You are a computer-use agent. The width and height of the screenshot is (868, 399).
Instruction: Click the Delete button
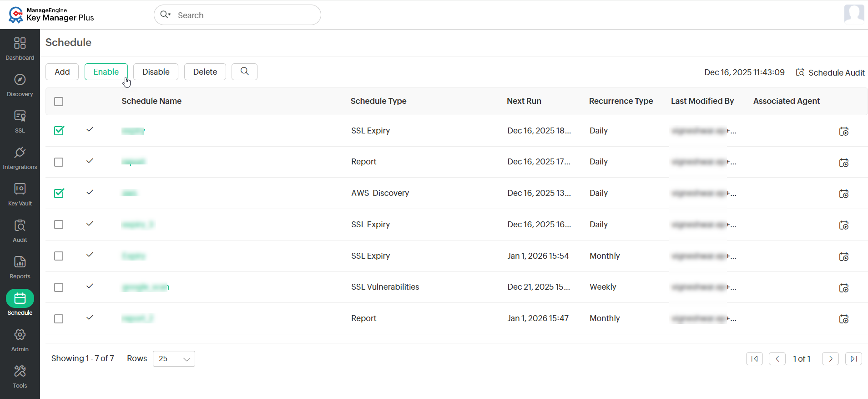point(205,72)
